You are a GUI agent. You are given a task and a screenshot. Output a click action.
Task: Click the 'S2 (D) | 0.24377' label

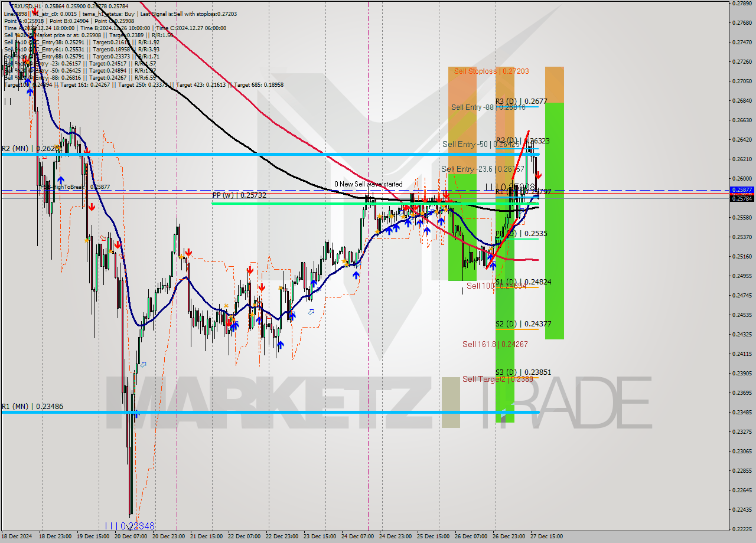point(523,324)
